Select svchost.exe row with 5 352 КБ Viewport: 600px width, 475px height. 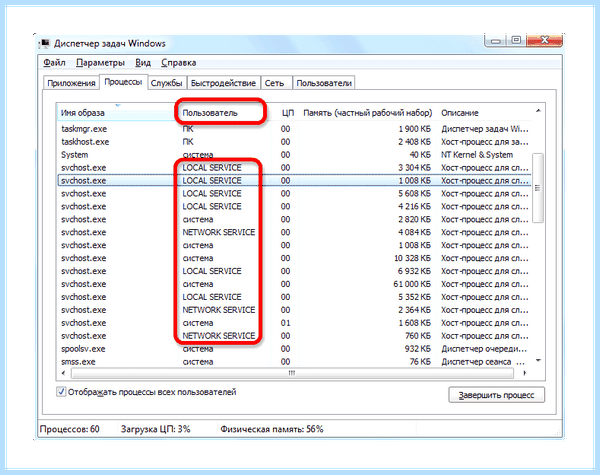(x=295, y=297)
